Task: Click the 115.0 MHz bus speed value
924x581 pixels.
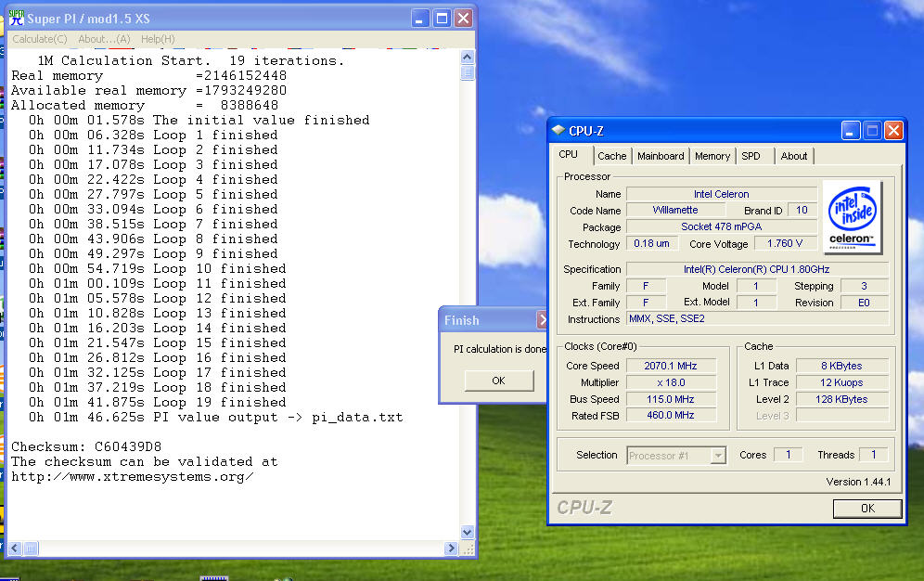Action: (671, 399)
